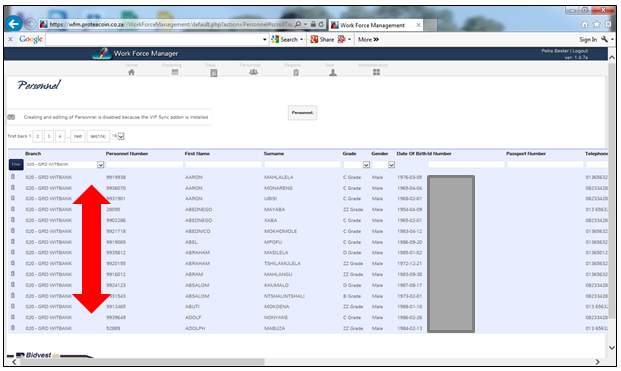The image size is (621, 371).
Task: Click row icon for MOKHOMOLE
Action: [13, 230]
